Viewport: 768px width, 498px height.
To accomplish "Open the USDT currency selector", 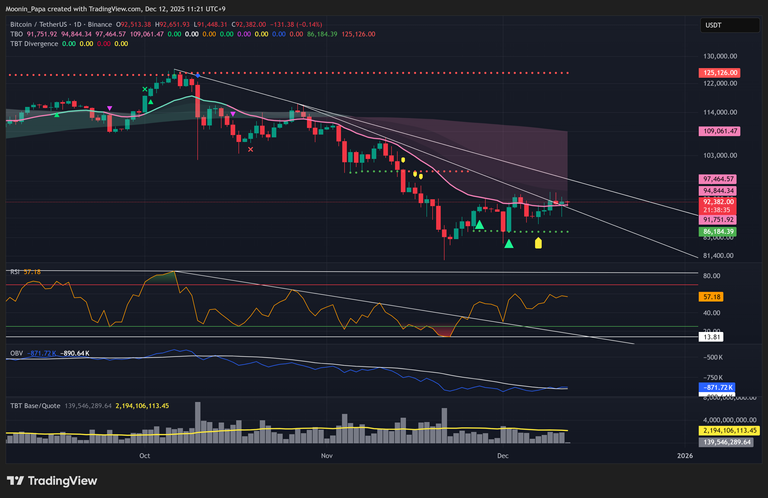I will (713, 25).
